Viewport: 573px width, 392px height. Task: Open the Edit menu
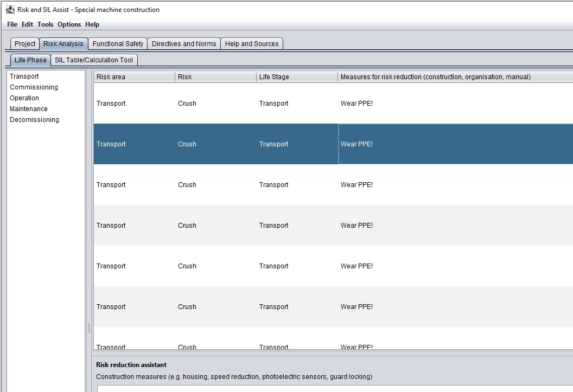click(27, 24)
